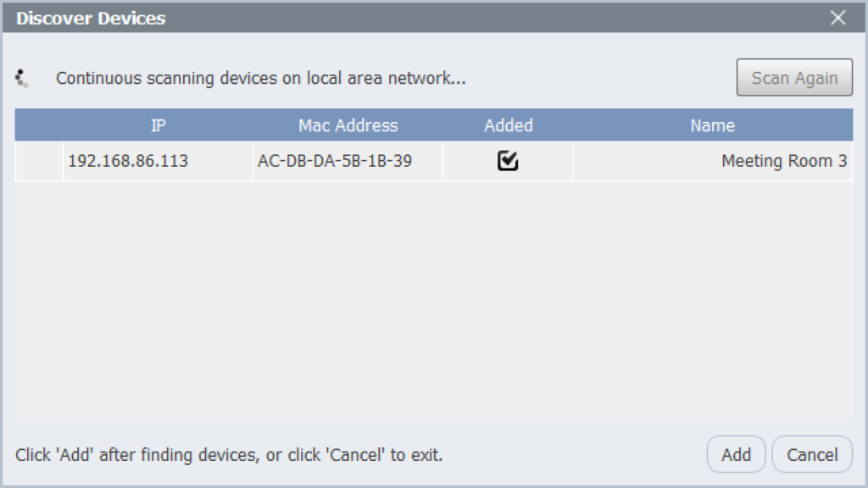The width and height of the screenshot is (868, 488).
Task: Sort devices by the IP column header
Action: coord(158,125)
